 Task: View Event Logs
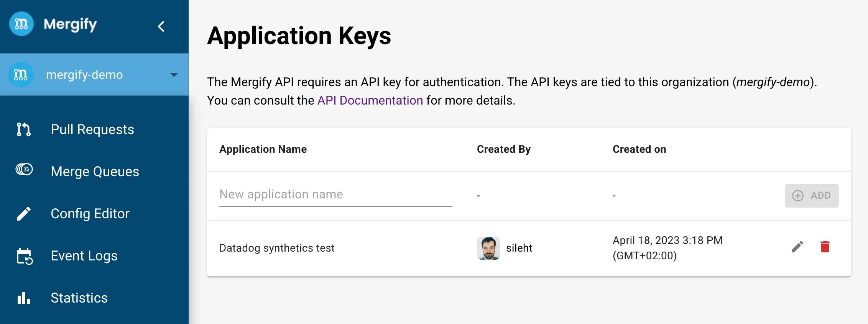(84, 256)
